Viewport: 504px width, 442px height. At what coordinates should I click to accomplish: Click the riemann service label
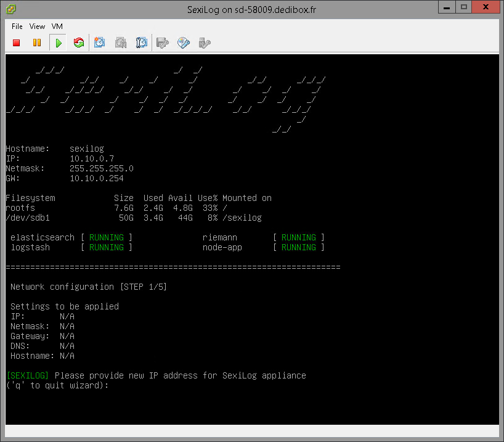[x=220, y=238]
